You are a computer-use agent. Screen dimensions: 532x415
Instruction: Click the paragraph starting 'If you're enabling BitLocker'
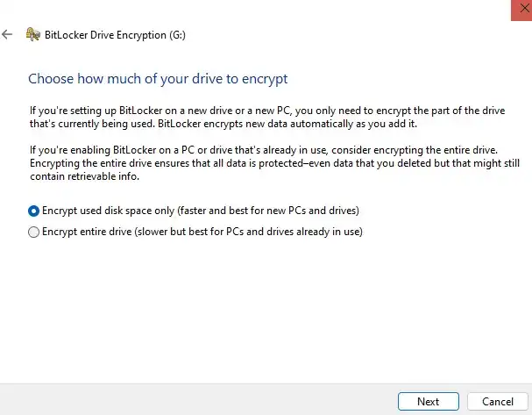click(x=275, y=163)
